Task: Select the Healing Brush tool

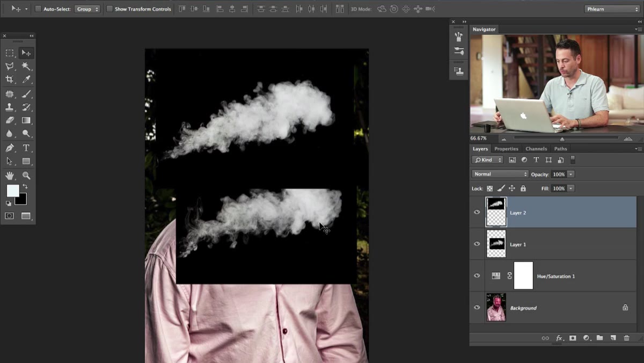Action: pos(10,94)
